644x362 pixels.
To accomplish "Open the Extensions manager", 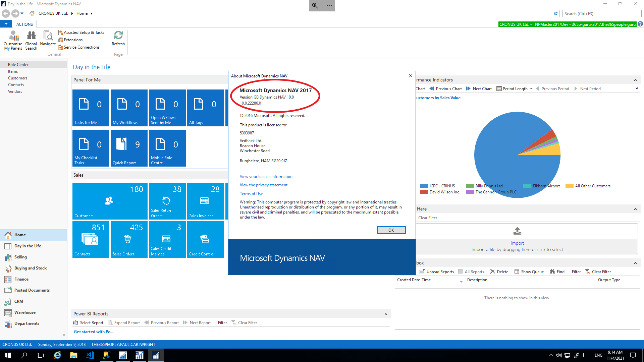I will click(70, 40).
